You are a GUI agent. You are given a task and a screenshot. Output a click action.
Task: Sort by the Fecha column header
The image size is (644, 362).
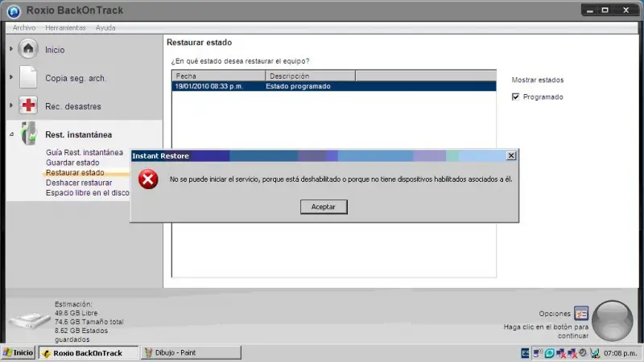coord(218,76)
